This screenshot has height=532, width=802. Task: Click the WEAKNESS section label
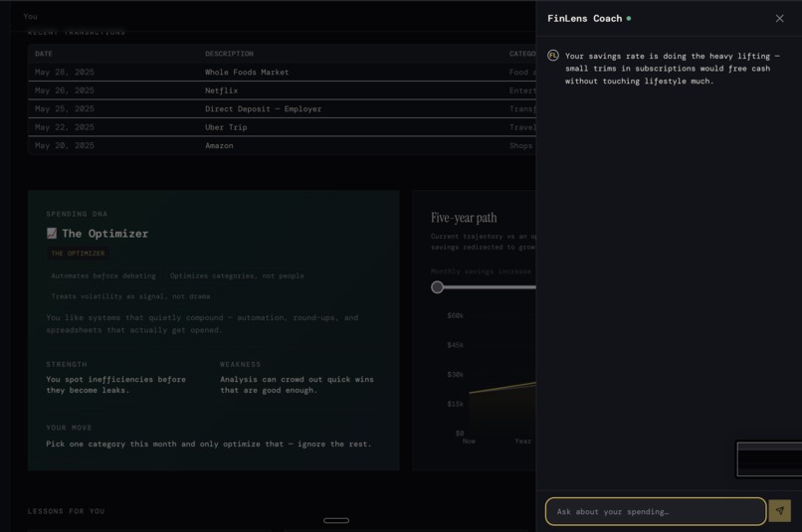pos(241,364)
